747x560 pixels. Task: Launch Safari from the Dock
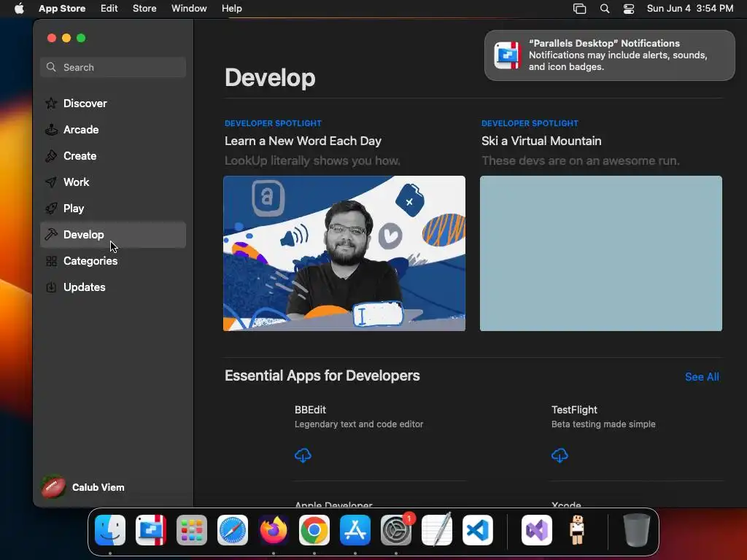point(233,530)
